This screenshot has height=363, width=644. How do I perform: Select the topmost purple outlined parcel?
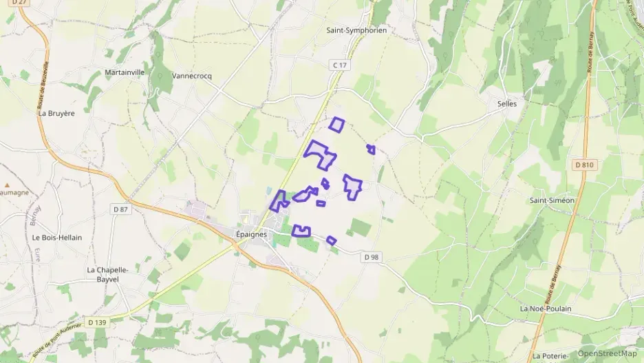pyautogui.click(x=336, y=125)
